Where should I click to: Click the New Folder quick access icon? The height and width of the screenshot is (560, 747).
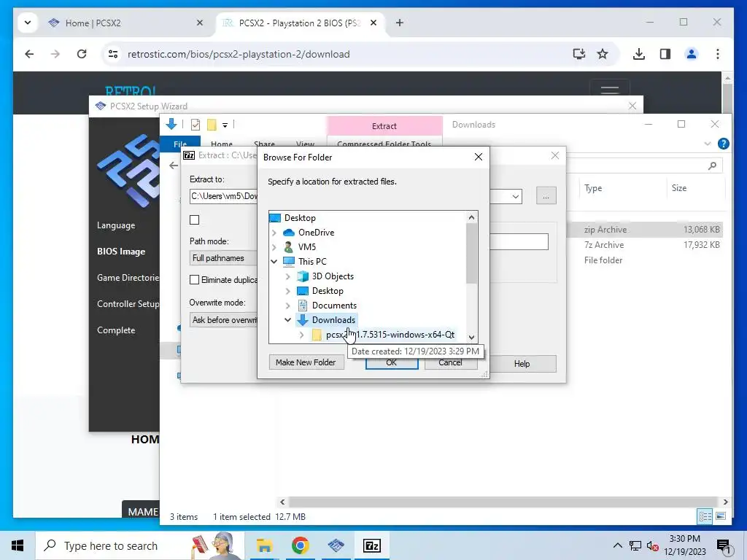point(212,125)
